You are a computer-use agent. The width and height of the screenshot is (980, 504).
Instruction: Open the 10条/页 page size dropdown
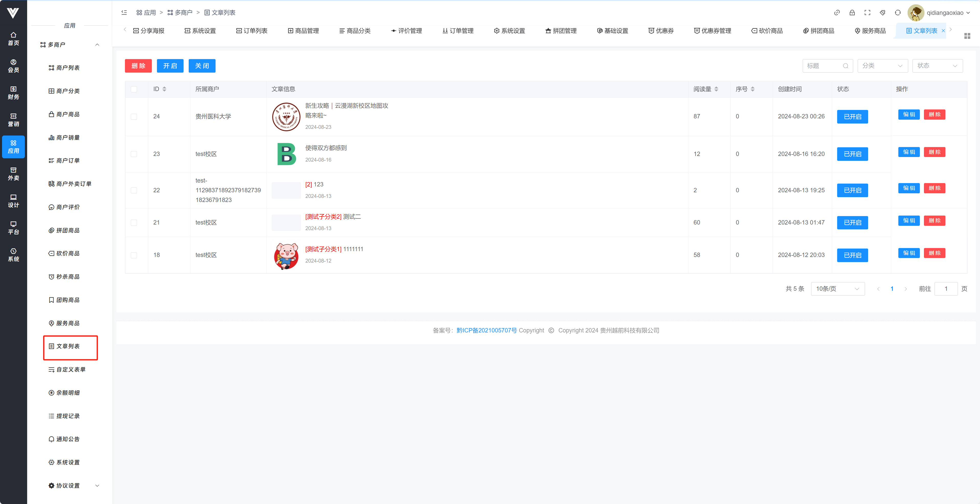point(837,289)
